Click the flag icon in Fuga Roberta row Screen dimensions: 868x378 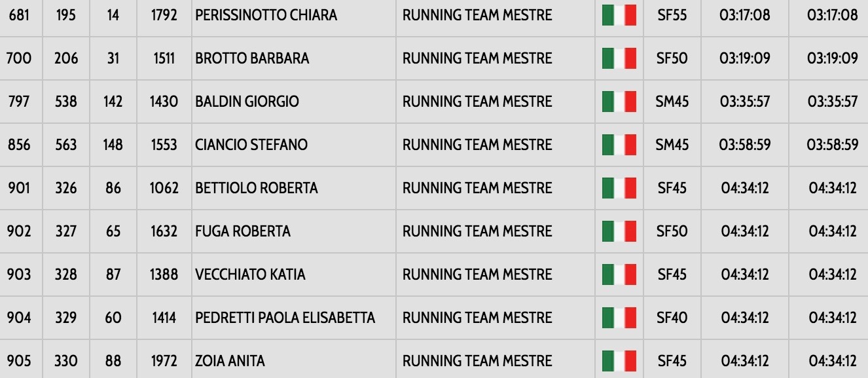point(619,231)
